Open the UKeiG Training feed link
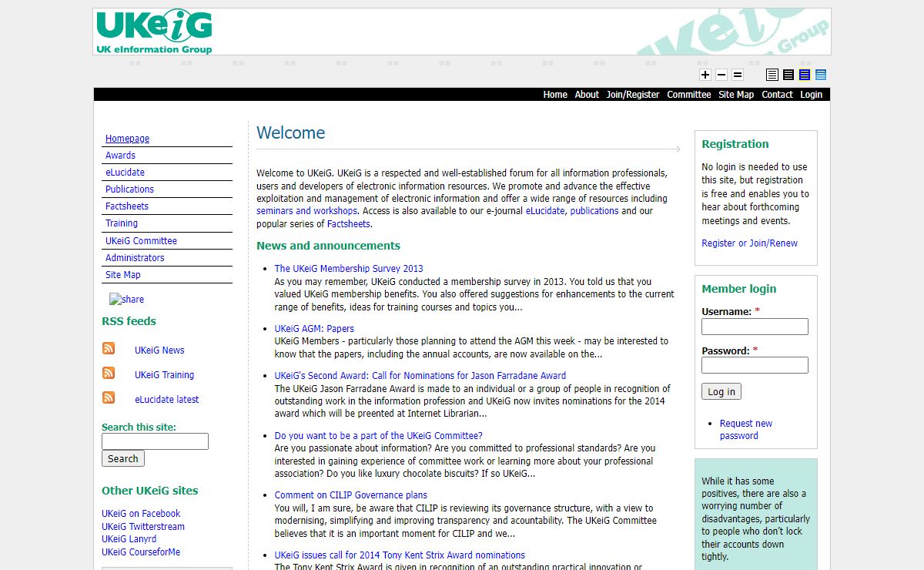Viewport: 924px width, 570px height. tap(164, 375)
